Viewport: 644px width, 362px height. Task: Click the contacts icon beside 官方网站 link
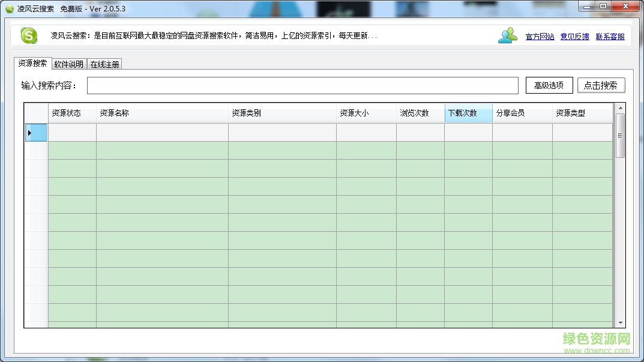[x=507, y=35]
